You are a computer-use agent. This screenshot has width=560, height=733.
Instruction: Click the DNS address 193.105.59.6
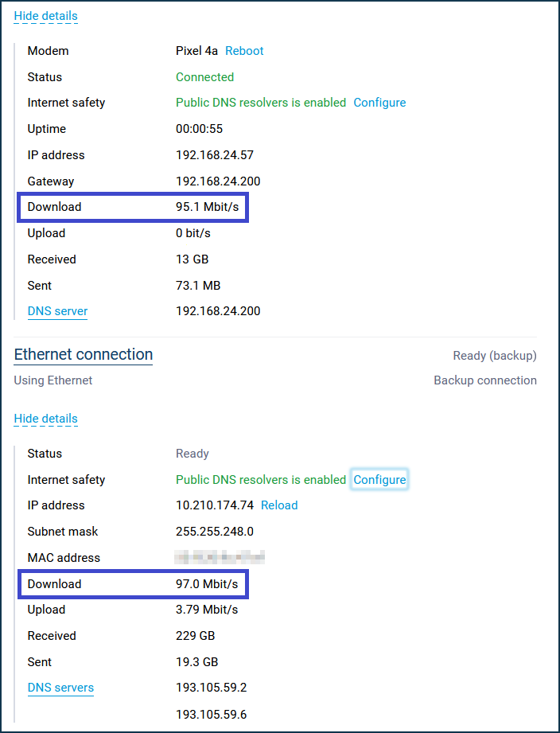211,715
